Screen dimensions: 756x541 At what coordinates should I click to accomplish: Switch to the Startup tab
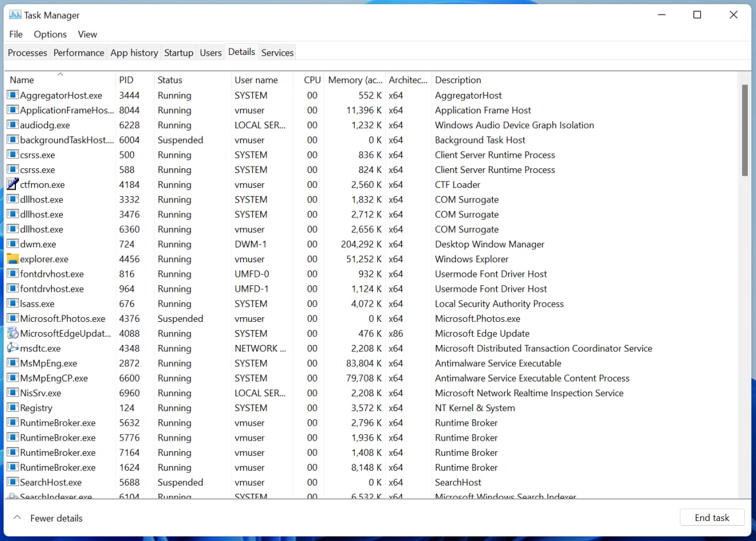(x=178, y=53)
